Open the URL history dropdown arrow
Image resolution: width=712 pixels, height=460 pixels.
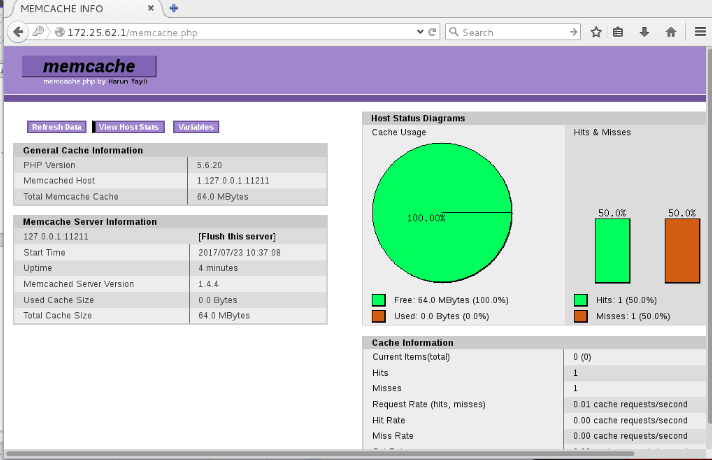coord(420,32)
